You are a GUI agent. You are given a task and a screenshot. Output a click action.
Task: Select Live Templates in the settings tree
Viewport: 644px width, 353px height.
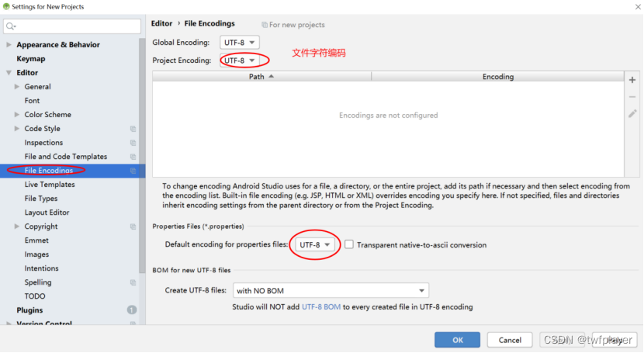[x=50, y=185]
